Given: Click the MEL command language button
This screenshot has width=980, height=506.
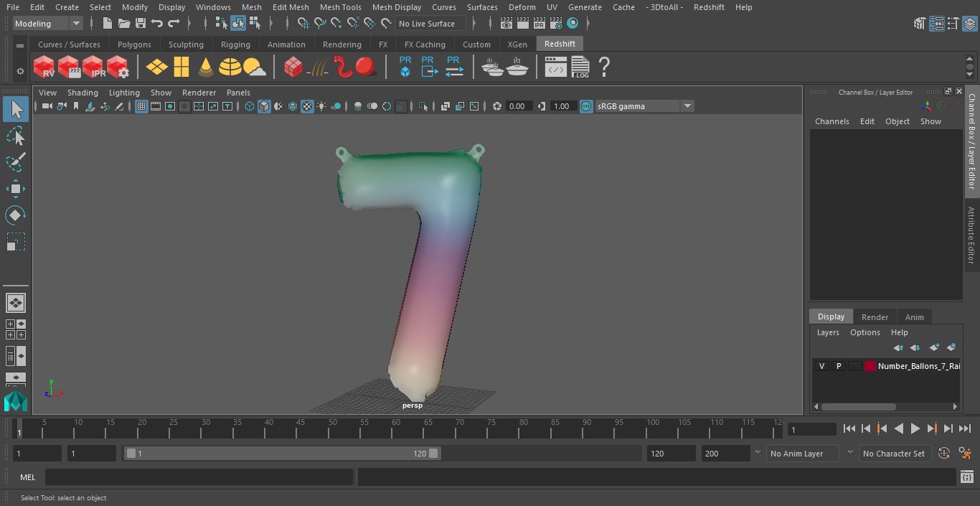Looking at the screenshot, I should coord(27,477).
